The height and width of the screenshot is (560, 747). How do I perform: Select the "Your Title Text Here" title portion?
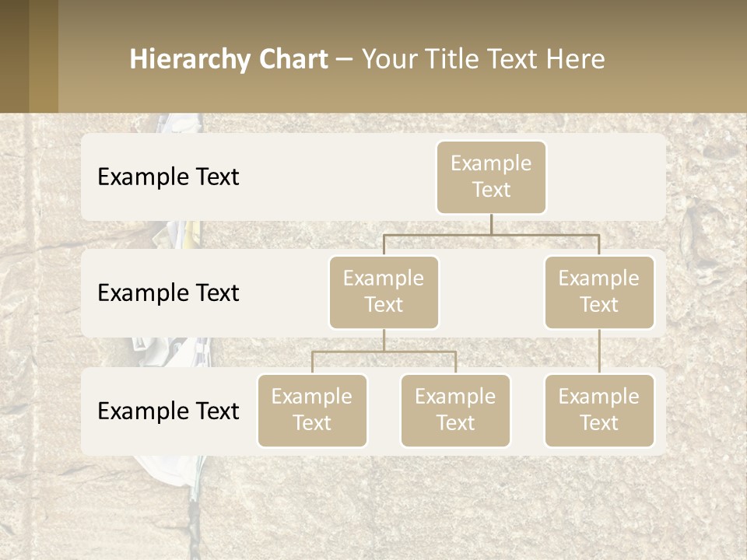483,59
